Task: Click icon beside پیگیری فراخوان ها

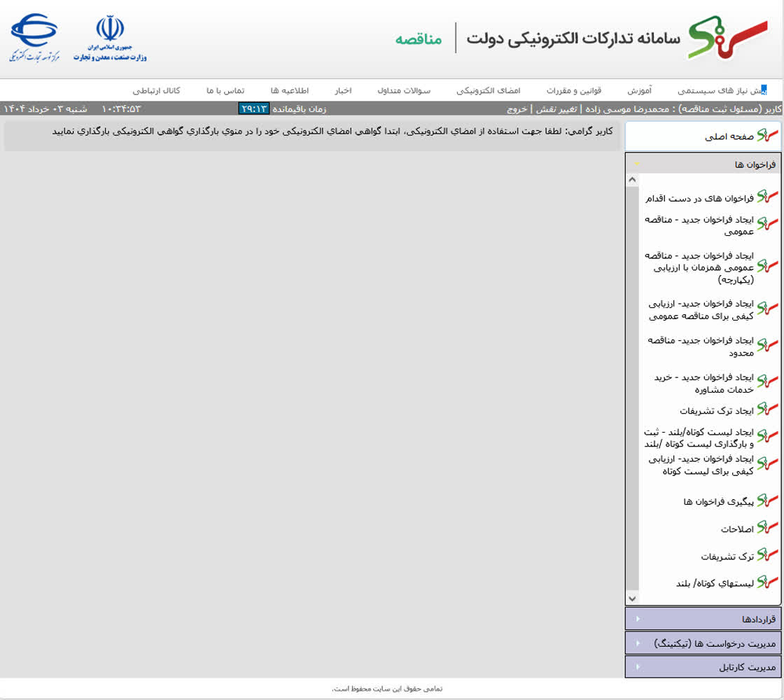Action: click(767, 500)
